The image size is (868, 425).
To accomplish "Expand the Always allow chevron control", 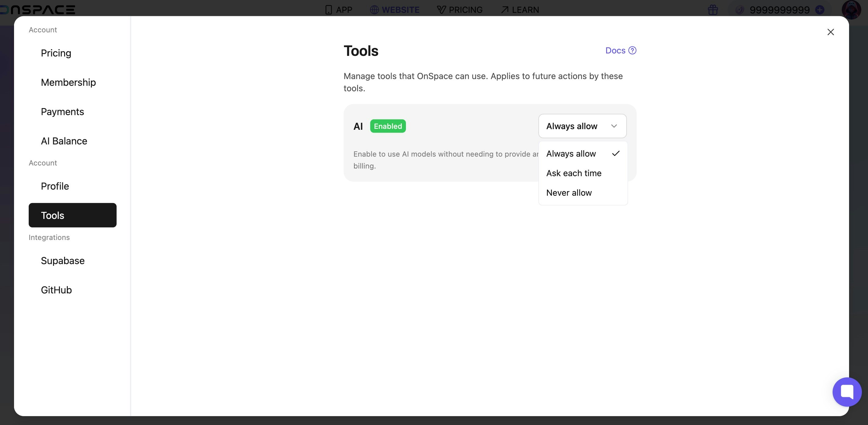I will (x=614, y=126).
